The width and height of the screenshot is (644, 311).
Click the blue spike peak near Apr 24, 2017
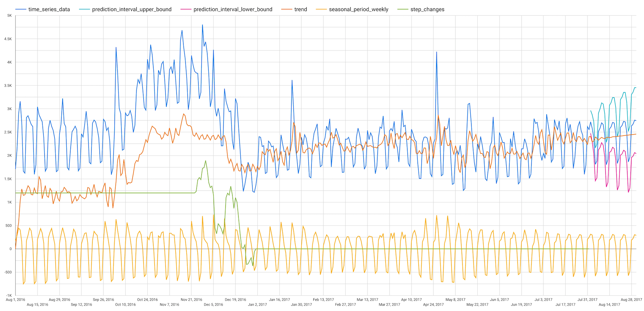pyautogui.click(x=436, y=52)
